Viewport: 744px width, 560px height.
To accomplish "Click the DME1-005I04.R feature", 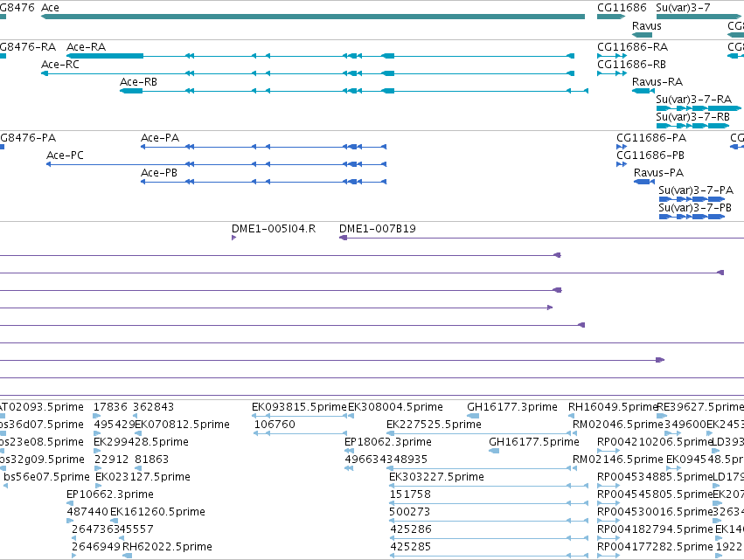I will coord(234,238).
